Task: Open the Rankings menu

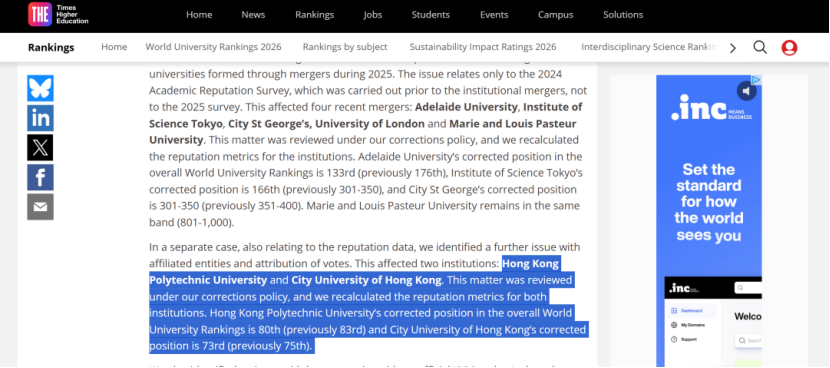Action: point(314,15)
